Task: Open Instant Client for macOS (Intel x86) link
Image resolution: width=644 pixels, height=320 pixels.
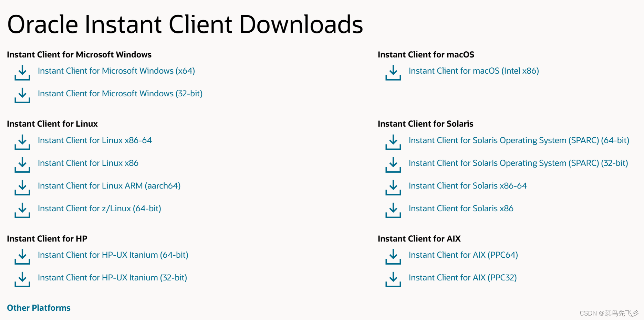Action: click(474, 71)
